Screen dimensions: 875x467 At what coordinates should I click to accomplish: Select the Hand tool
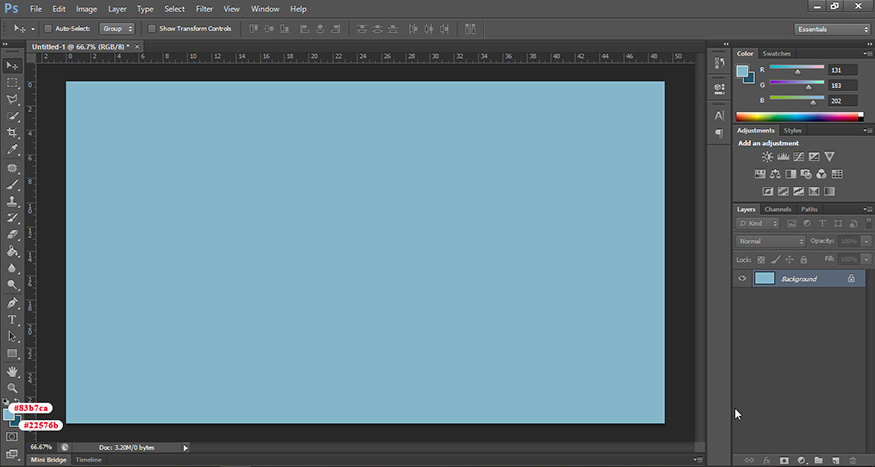12,372
